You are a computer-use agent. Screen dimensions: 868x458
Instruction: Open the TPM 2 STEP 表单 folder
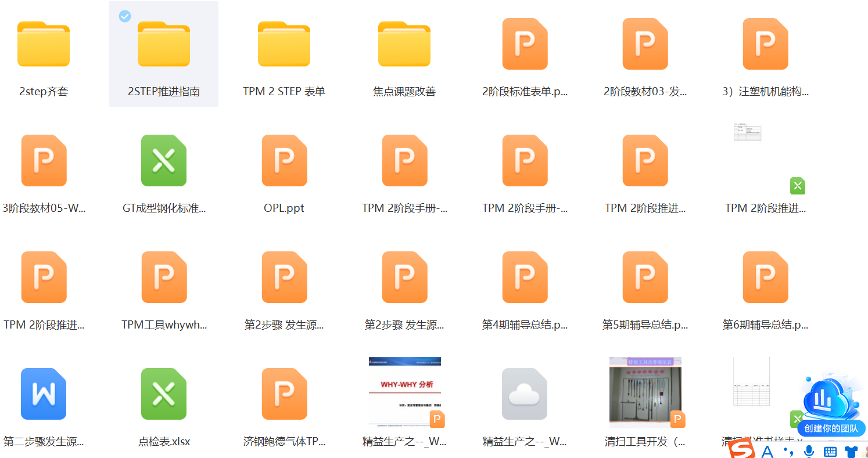(284, 44)
